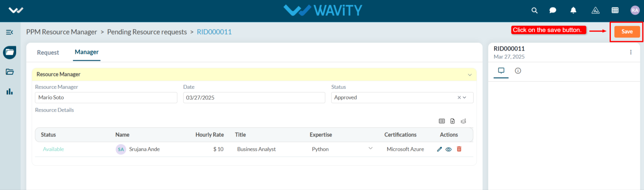The height and width of the screenshot is (190, 644).
Task: Collapse the Resource Manager section
Action: (x=470, y=75)
